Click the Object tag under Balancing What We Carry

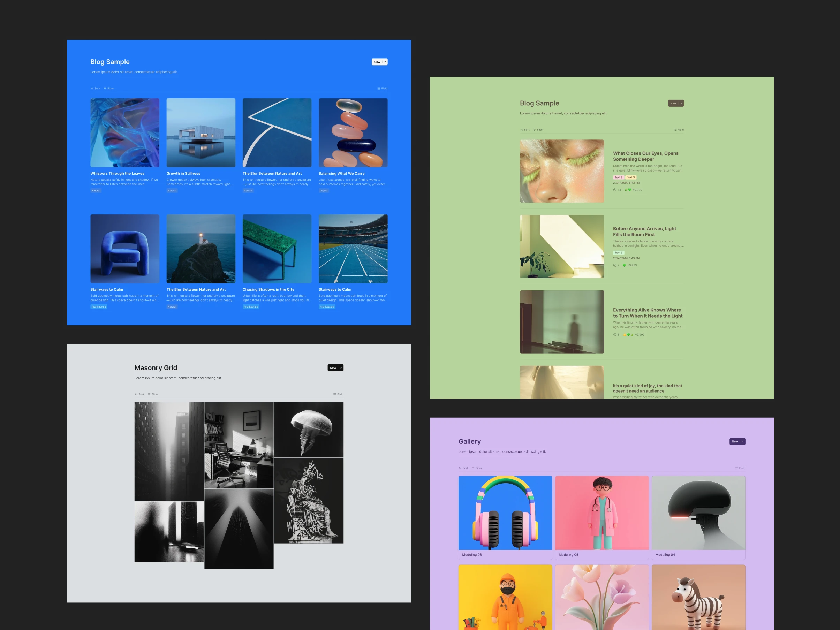[324, 191]
